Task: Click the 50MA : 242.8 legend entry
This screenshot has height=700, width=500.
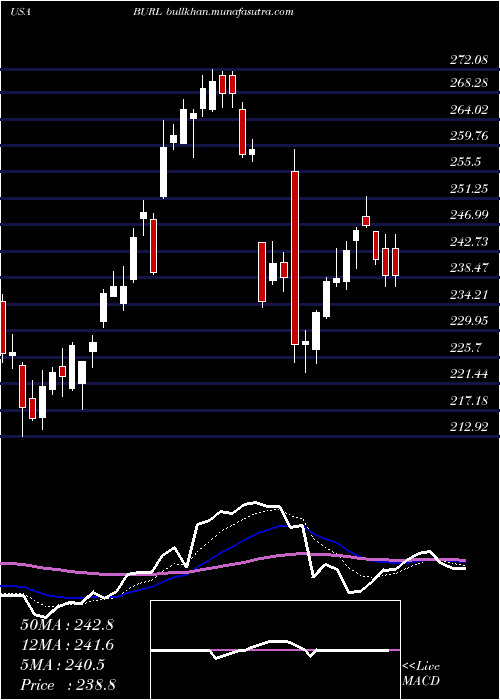Action: 67,625
